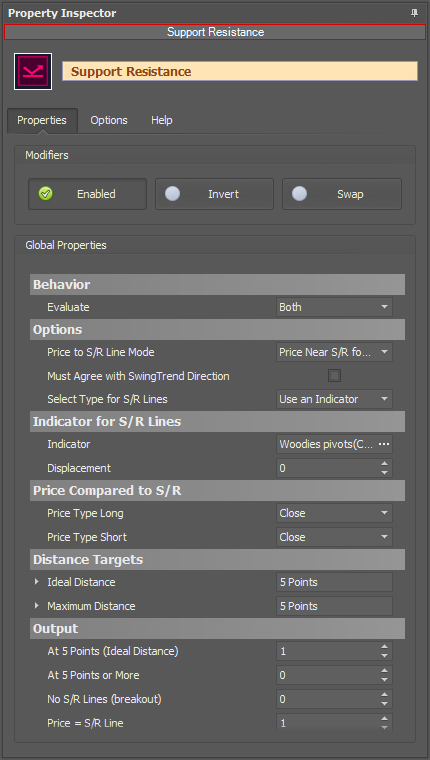The width and height of the screenshot is (430, 760).
Task: Expand the Ideal Distance property
Action: click(x=37, y=582)
